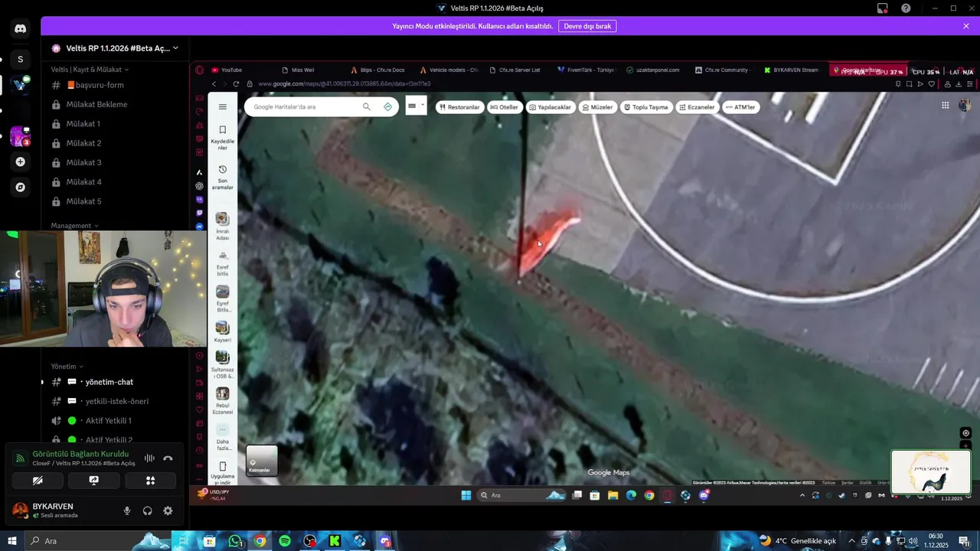Collapse the Veltis | Kayıt & Mülakat category
980x551 pixels.
pos(90,69)
